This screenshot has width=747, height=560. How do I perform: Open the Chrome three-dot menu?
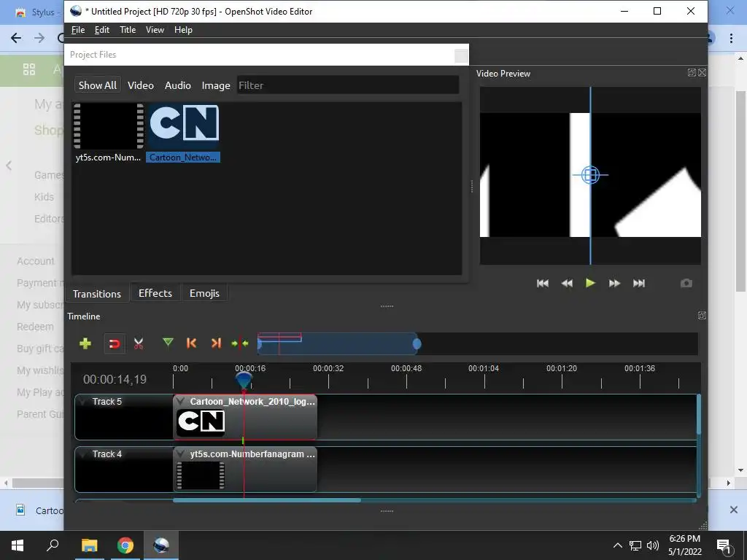click(731, 38)
